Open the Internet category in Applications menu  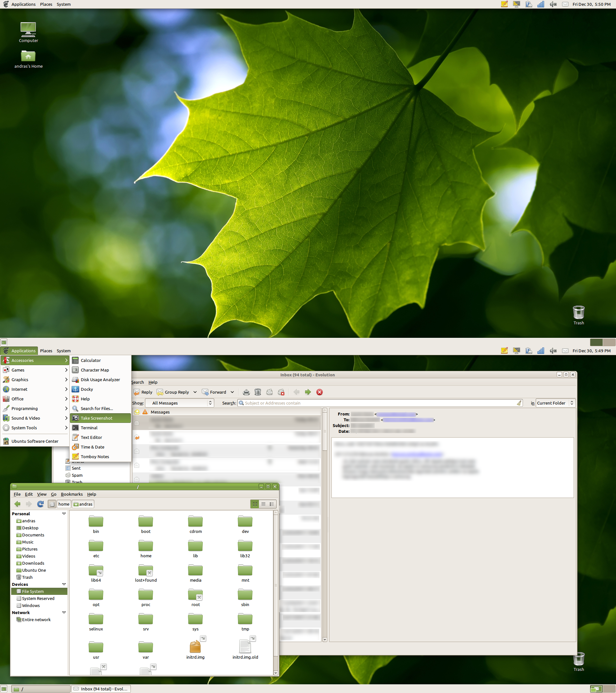(x=35, y=389)
